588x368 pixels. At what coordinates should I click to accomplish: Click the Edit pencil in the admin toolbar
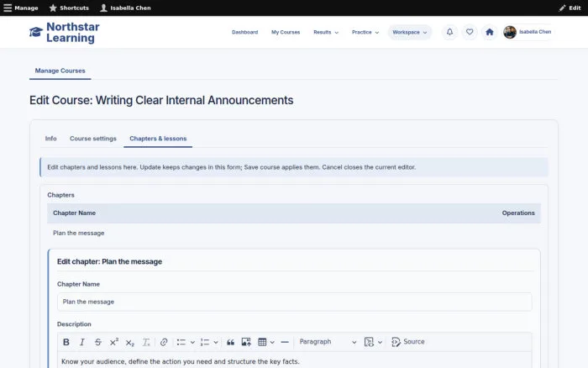(570, 8)
